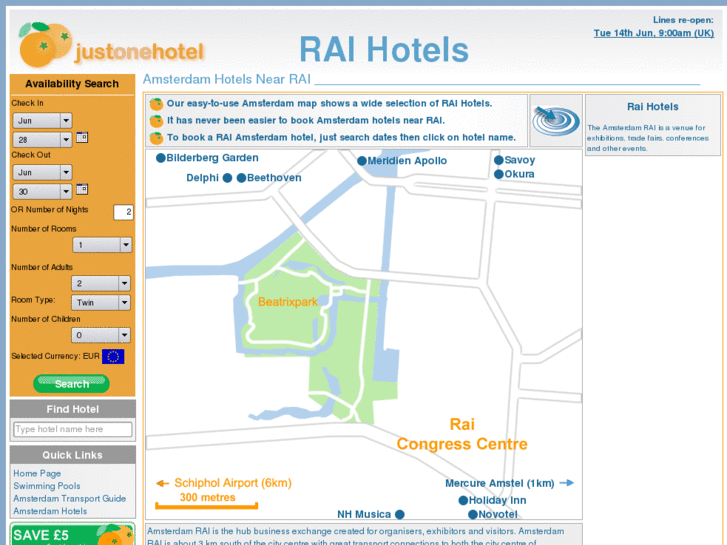Click the Delphi hotel map dot

tap(227, 178)
